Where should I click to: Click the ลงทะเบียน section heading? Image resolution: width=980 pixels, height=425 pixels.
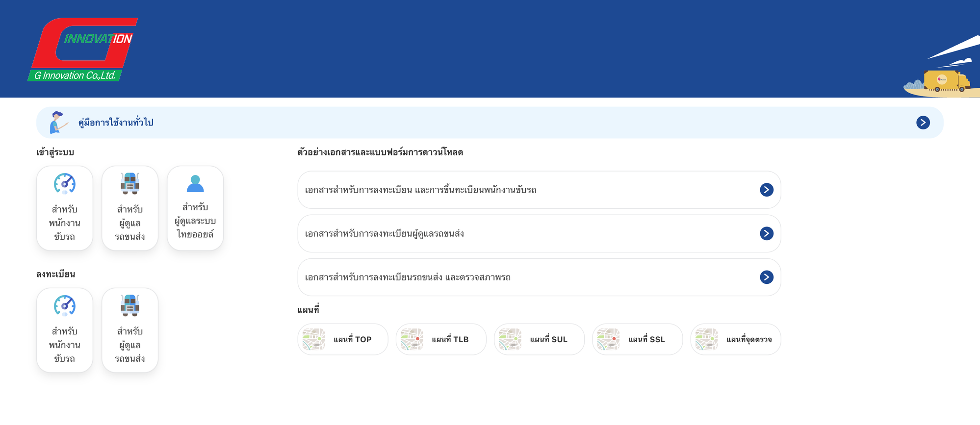point(55,274)
